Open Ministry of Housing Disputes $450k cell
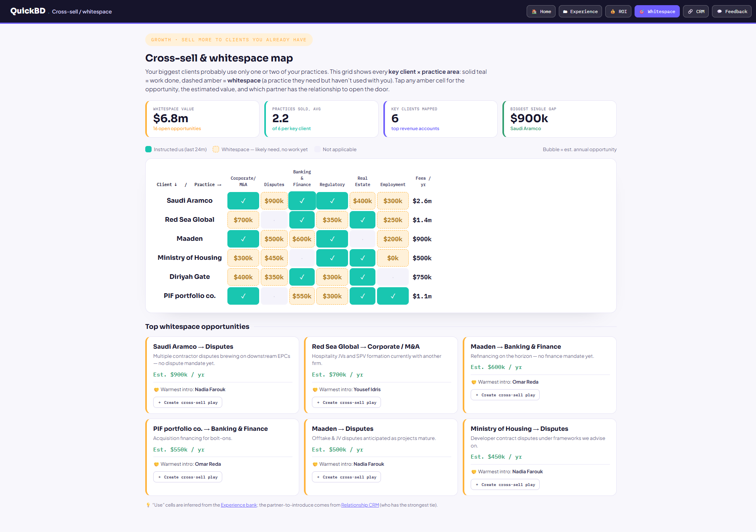This screenshot has width=756, height=532. (x=274, y=258)
